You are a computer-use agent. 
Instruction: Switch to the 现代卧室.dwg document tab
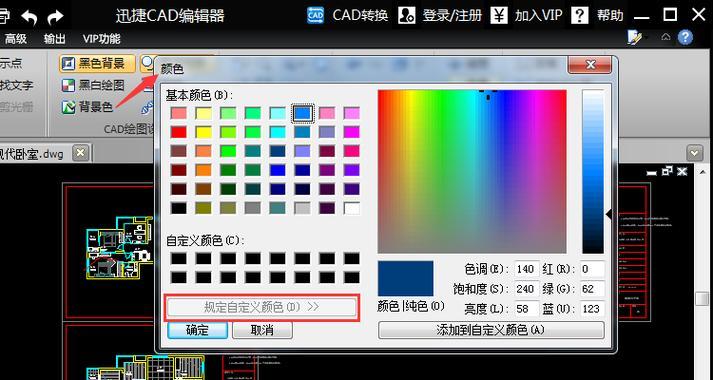point(32,153)
